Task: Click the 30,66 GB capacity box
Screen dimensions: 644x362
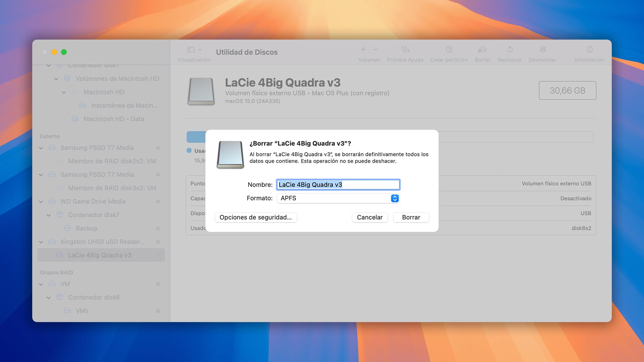Action: 567,90
